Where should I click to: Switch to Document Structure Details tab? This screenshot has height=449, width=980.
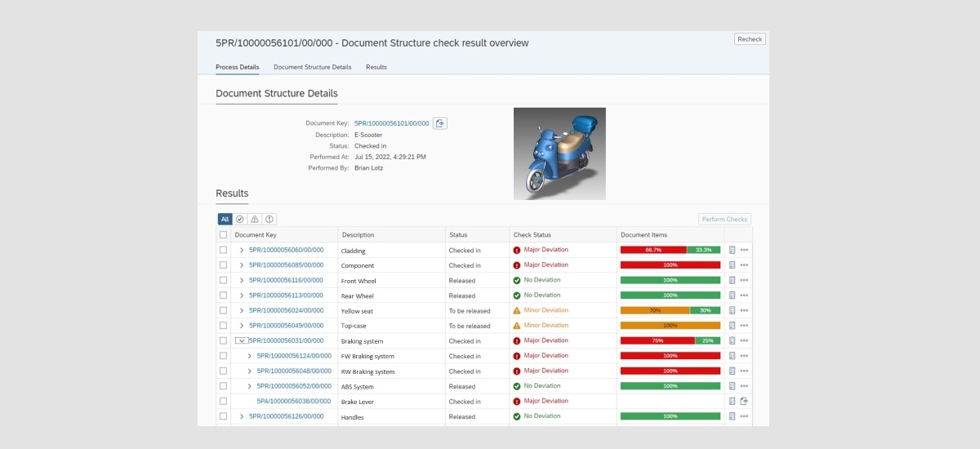[x=313, y=67]
